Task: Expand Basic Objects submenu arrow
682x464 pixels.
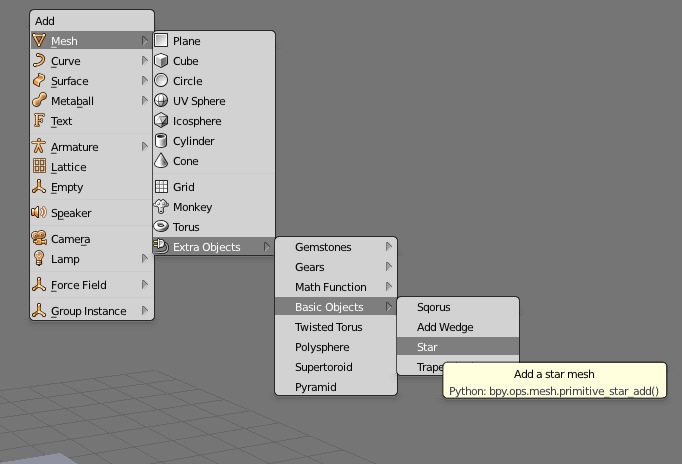Action: [389, 307]
